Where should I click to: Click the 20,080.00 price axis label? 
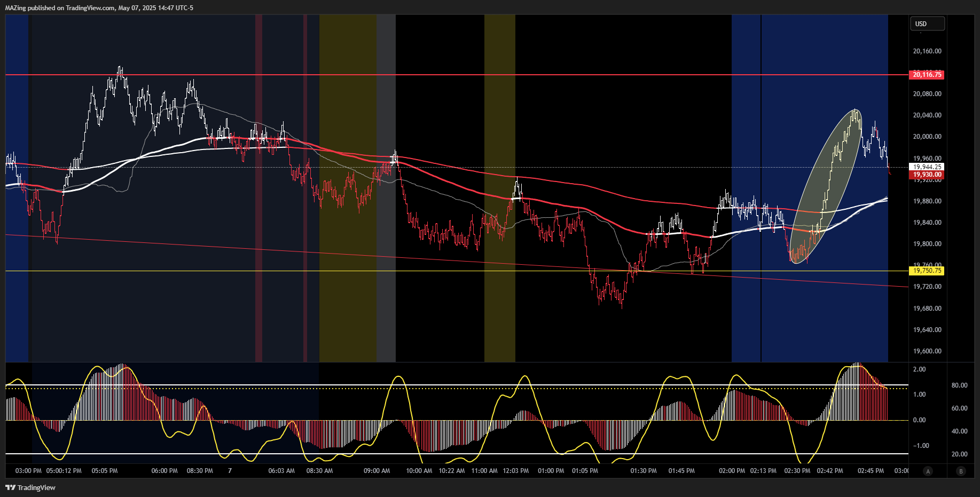click(x=927, y=94)
